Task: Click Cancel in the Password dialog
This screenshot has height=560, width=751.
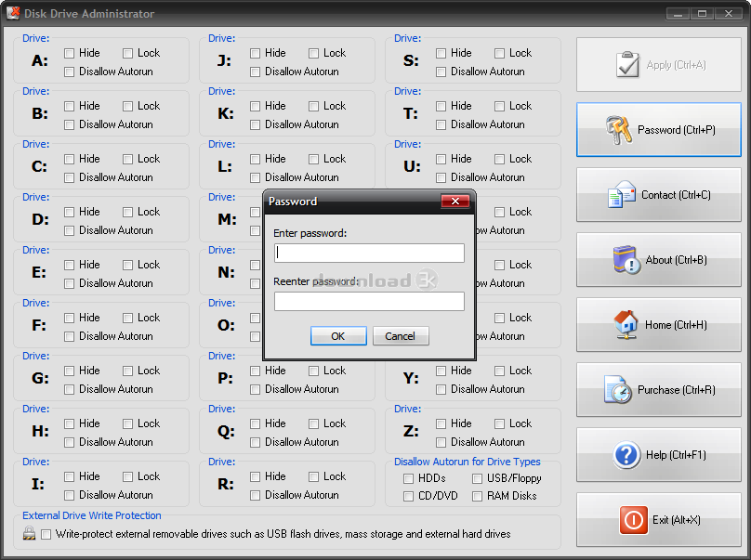Action: coord(401,336)
